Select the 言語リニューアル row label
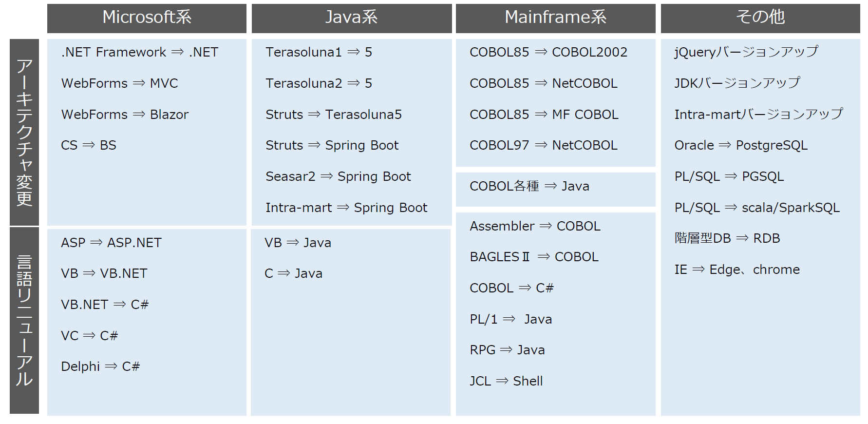Screen dimensions: 868x424 pyautogui.click(x=24, y=320)
